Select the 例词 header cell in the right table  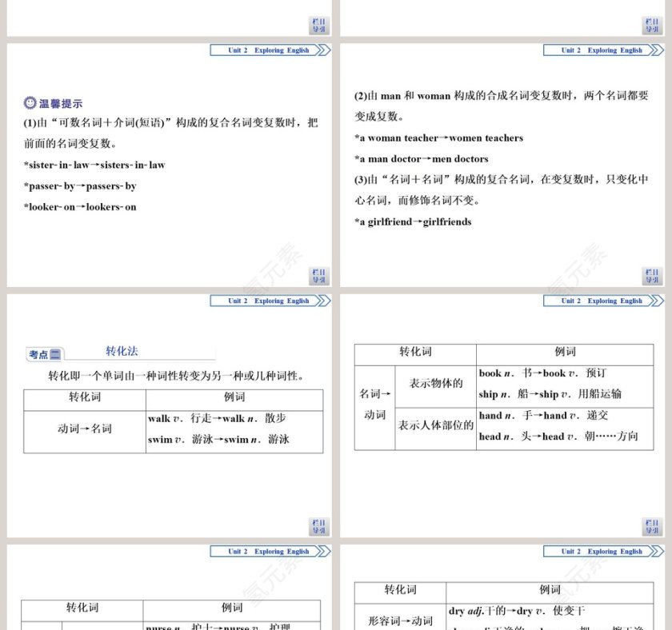[564, 353]
